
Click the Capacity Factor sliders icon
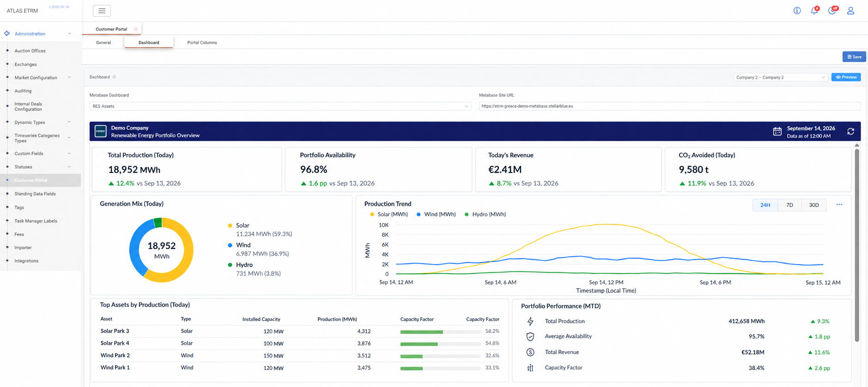pos(530,368)
